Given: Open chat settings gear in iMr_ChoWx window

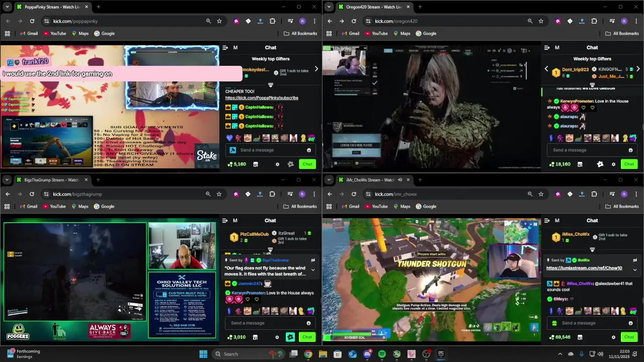Looking at the screenshot, I should [613, 337].
